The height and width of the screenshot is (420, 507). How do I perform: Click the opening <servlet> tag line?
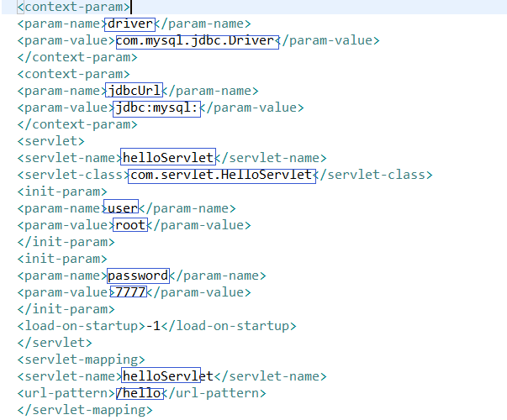[x=50, y=141]
